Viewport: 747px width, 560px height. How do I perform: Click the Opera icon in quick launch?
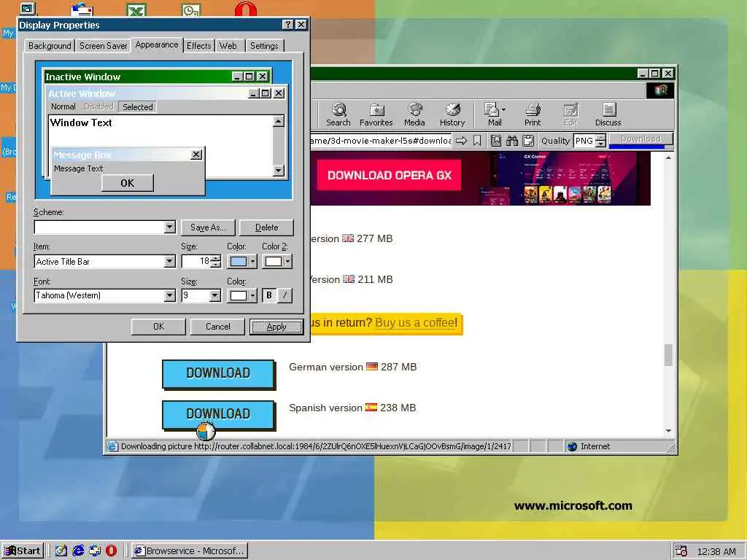(x=111, y=551)
